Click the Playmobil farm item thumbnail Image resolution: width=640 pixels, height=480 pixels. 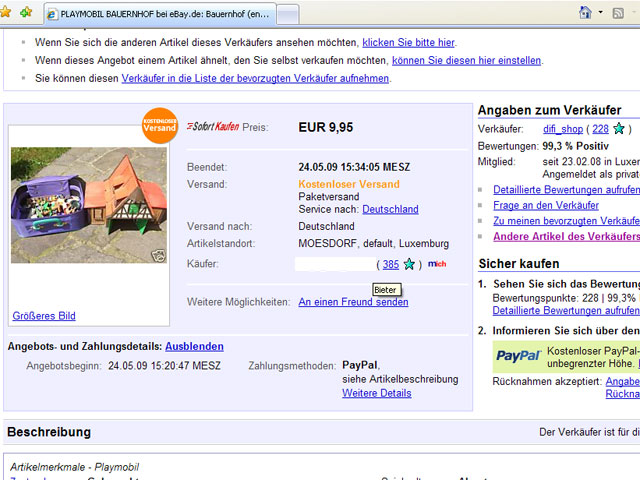pyautogui.click(x=89, y=205)
